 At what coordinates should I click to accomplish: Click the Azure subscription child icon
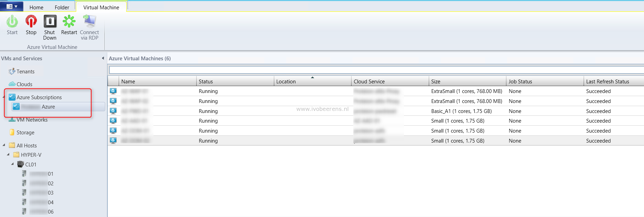point(16,106)
